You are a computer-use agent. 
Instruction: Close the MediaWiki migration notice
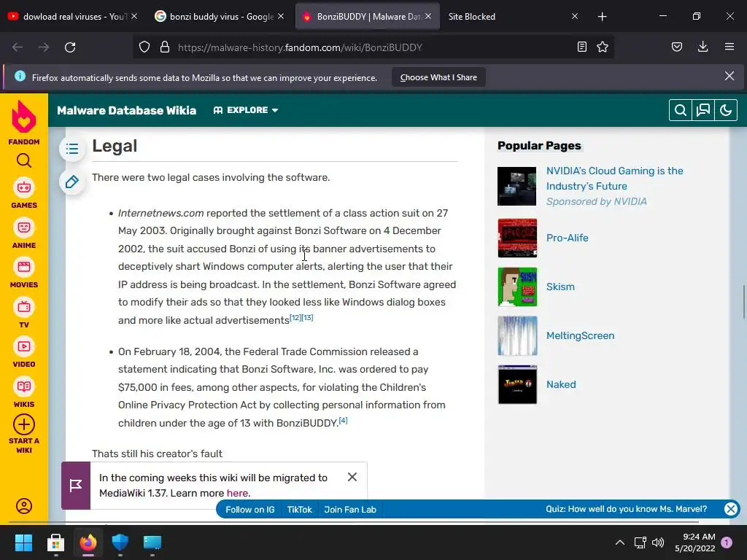pyautogui.click(x=352, y=477)
